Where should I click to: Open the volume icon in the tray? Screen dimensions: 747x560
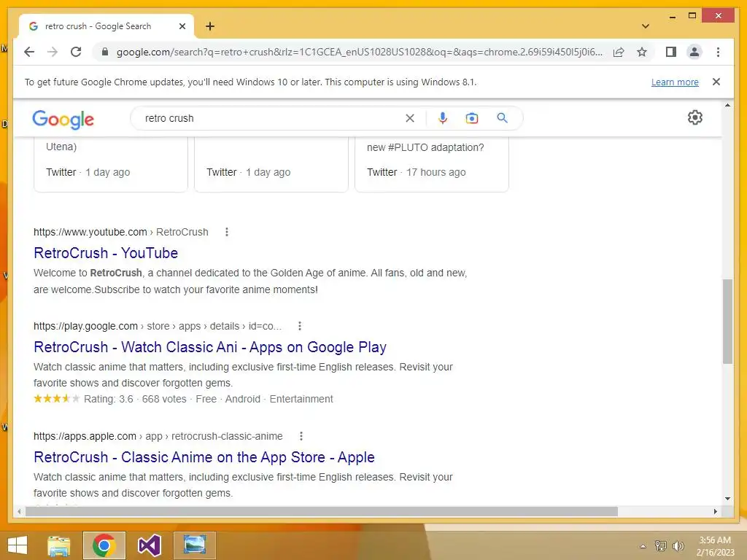678,546
